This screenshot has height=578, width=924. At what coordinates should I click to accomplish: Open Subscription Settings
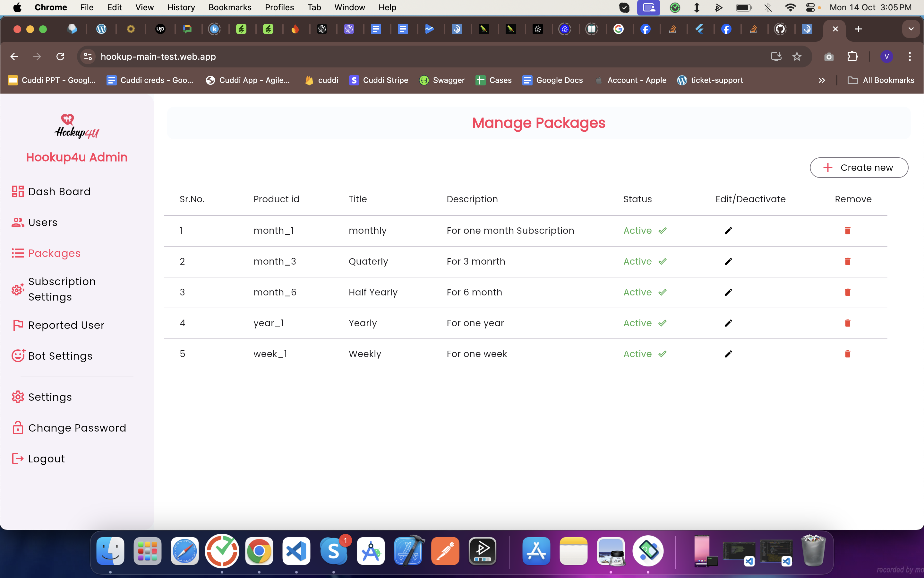click(54, 289)
